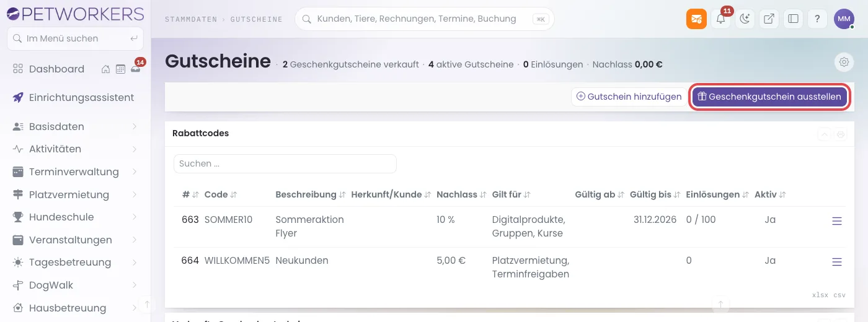
Task: Open help question mark icon
Action: click(817, 19)
